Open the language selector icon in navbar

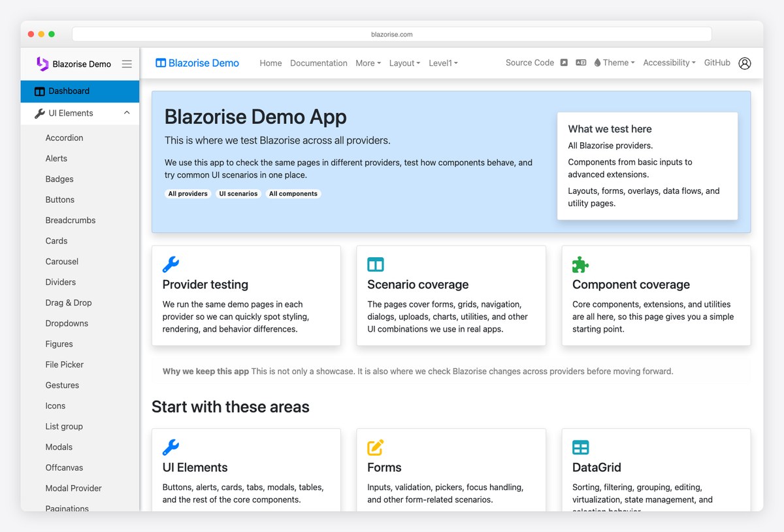[x=581, y=63]
